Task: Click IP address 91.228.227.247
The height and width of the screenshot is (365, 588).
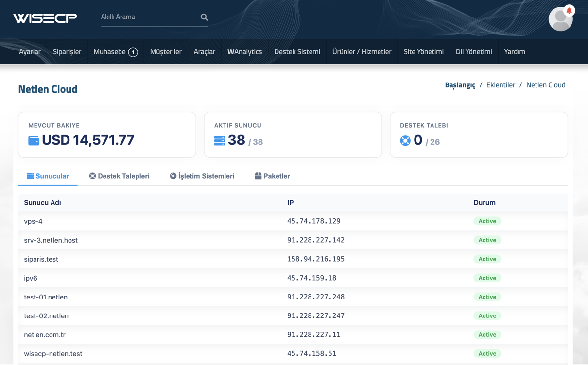Action: (316, 316)
